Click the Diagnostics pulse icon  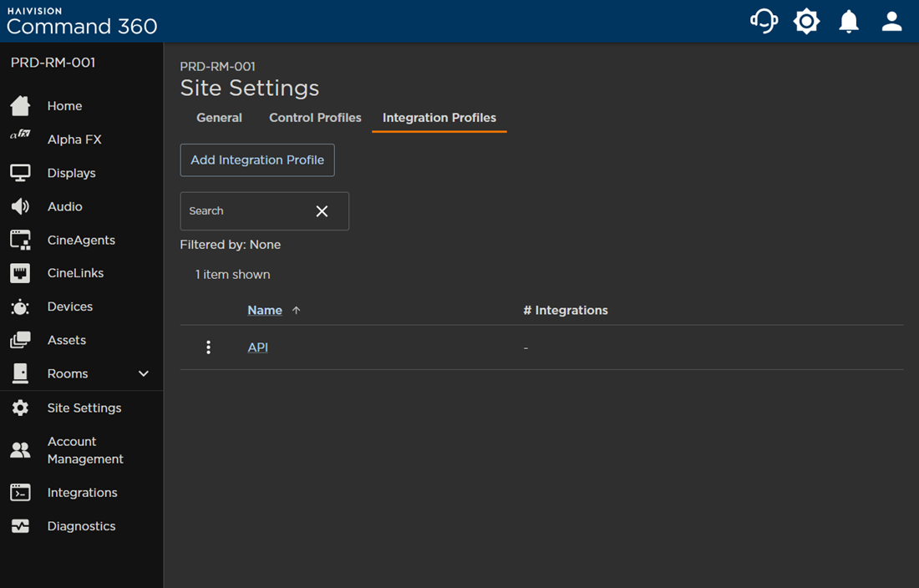(21, 526)
